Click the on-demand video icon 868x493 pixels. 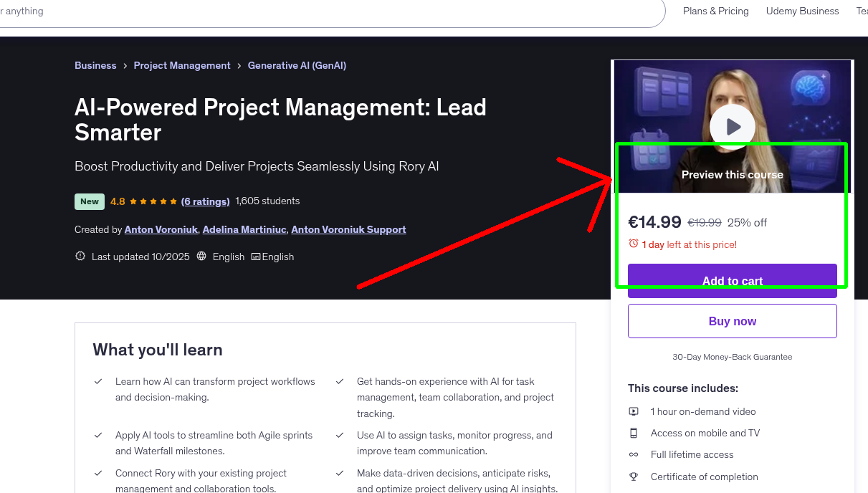point(634,411)
